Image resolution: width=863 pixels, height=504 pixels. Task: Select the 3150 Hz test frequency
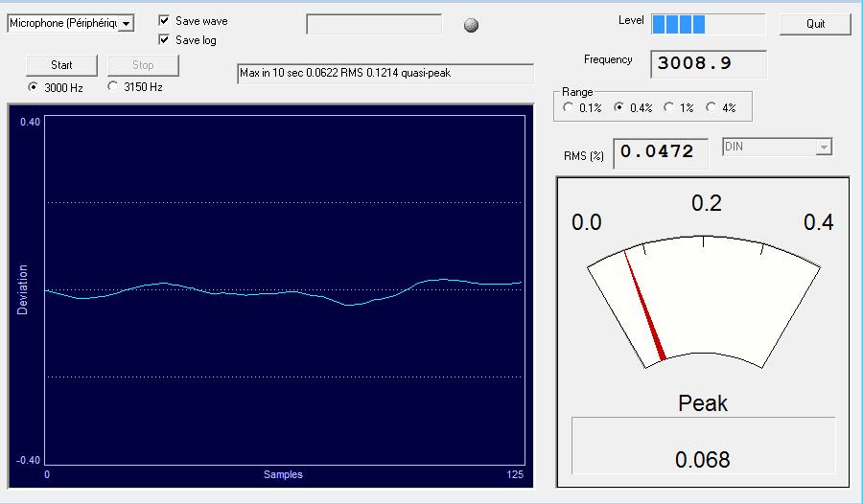pyautogui.click(x=114, y=87)
